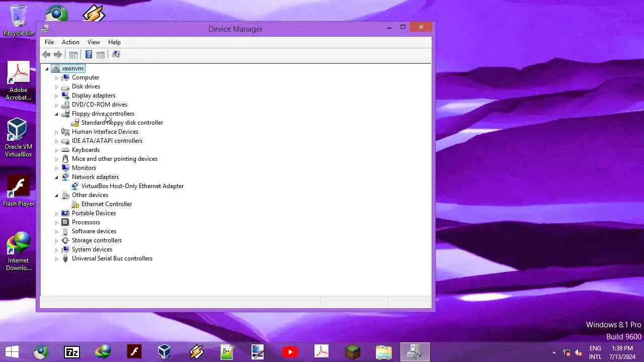
Task: Open the Help menu
Action: pyautogui.click(x=114, y=42)
